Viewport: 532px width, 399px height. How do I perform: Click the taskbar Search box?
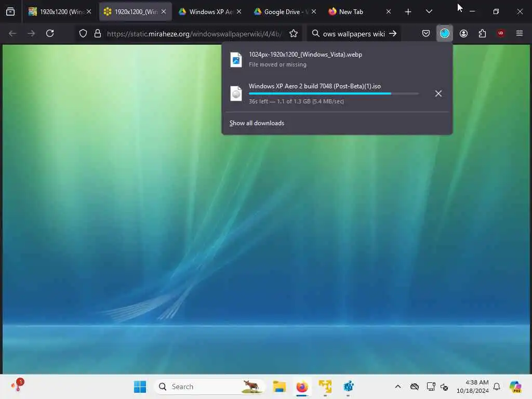(210, 387)
